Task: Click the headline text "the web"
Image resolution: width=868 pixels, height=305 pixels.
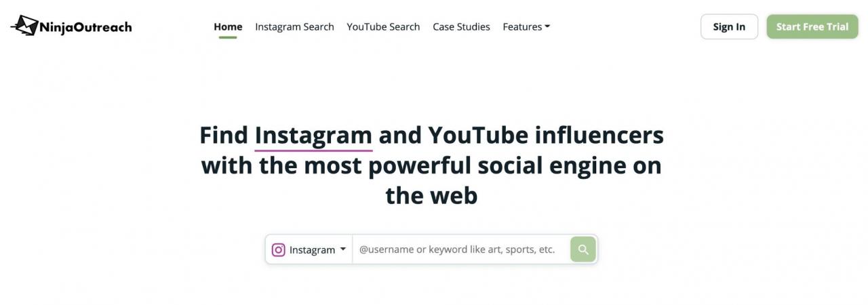Action: tap(431, 195)
